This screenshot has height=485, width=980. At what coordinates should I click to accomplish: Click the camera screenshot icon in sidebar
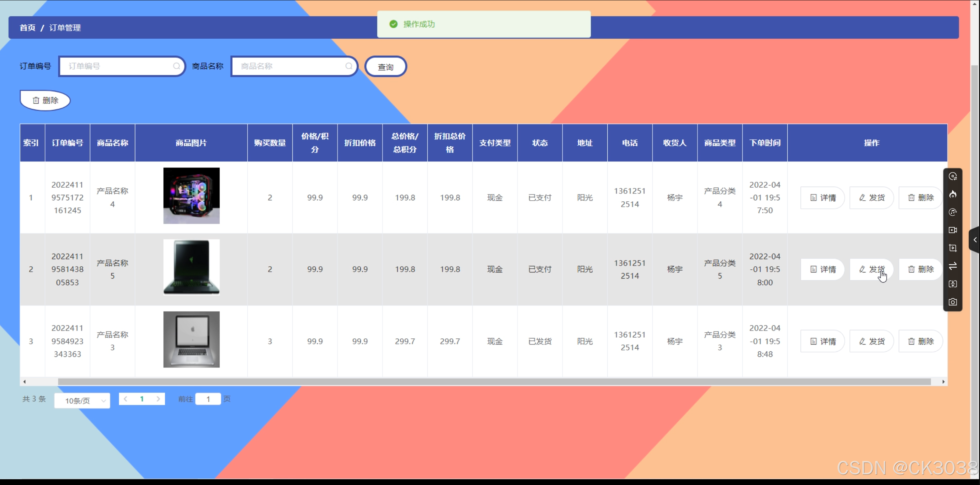click(953, 302)
